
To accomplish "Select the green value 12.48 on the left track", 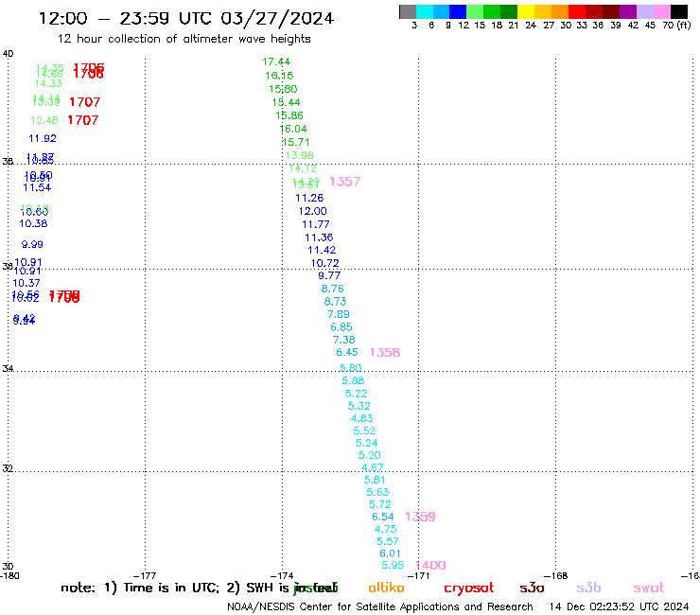I will pyautogui.click(x=44, y=120).
